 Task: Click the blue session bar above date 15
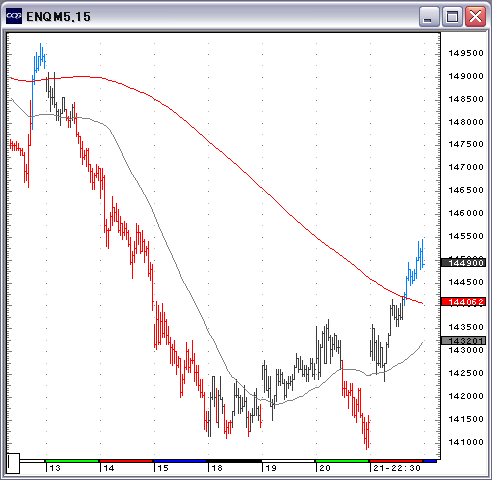pyautogui.click(x=180, y=461)
